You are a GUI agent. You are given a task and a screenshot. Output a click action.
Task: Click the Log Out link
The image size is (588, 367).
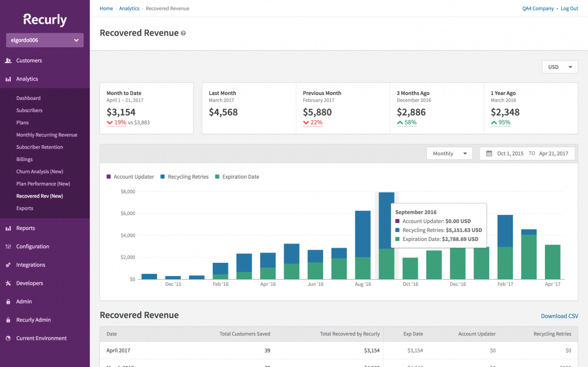tap(569, 8)
